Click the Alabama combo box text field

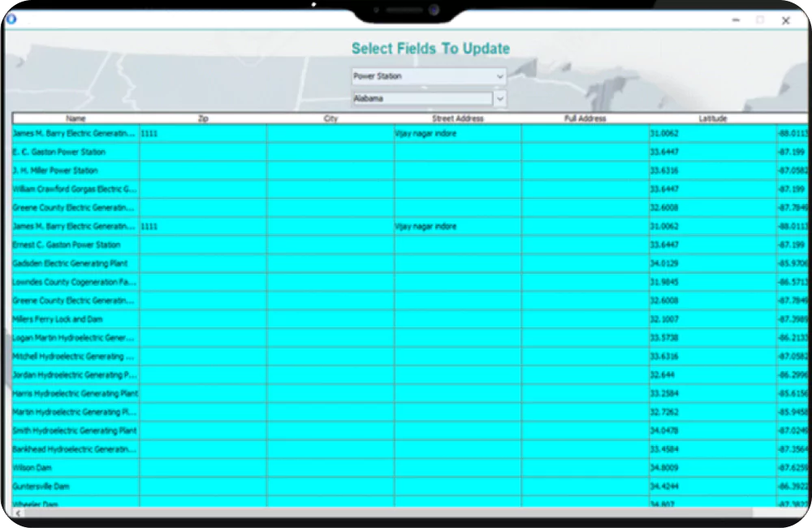click(x=422, y=98)
